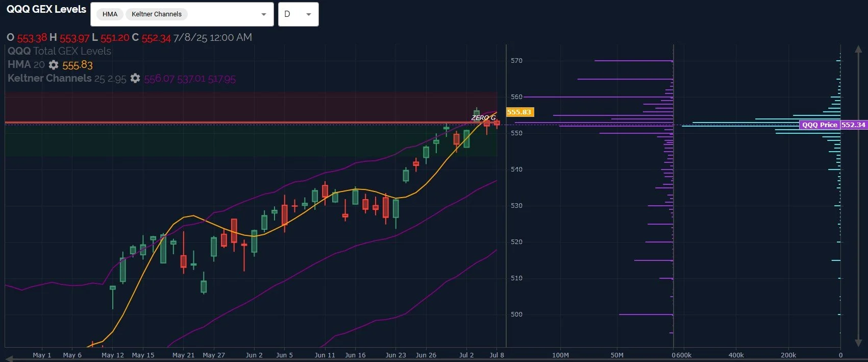Click the 560 strike GEX bar
The width and height of the screenshot is (868, 362).
coord(598,97)
